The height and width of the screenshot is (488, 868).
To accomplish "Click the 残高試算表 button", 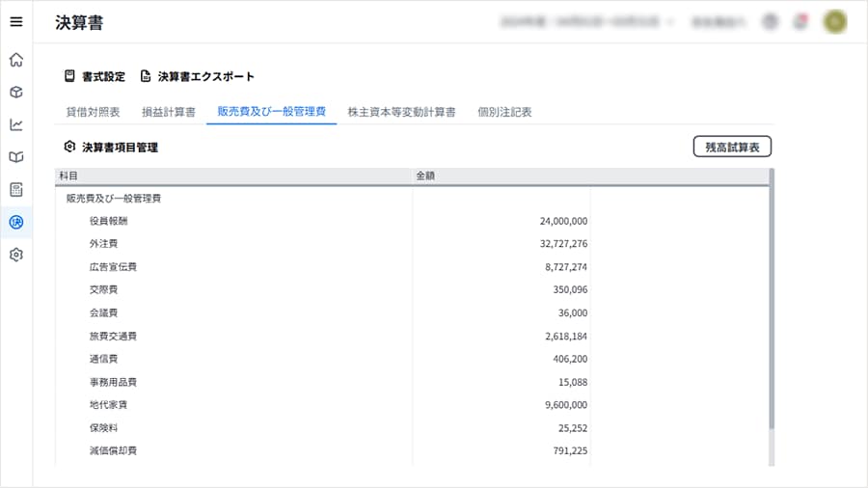I will coord(732,147).
